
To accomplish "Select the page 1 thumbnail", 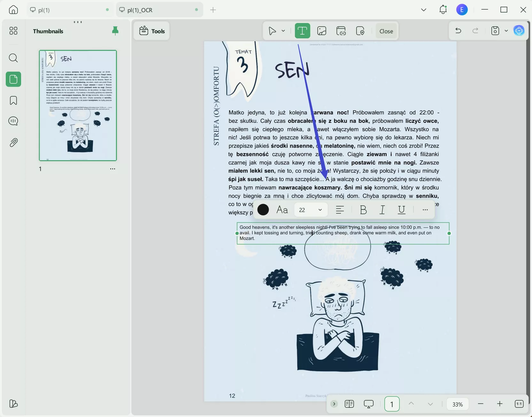I will point(78,106).
